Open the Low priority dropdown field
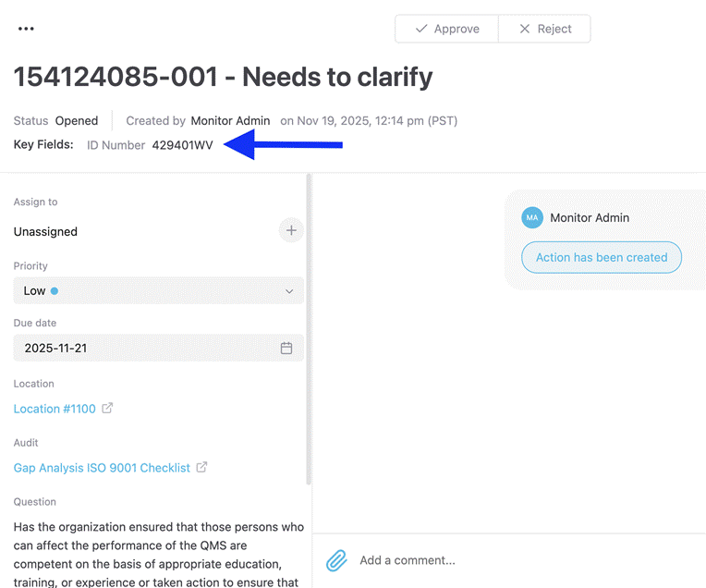 pos(159,290)
